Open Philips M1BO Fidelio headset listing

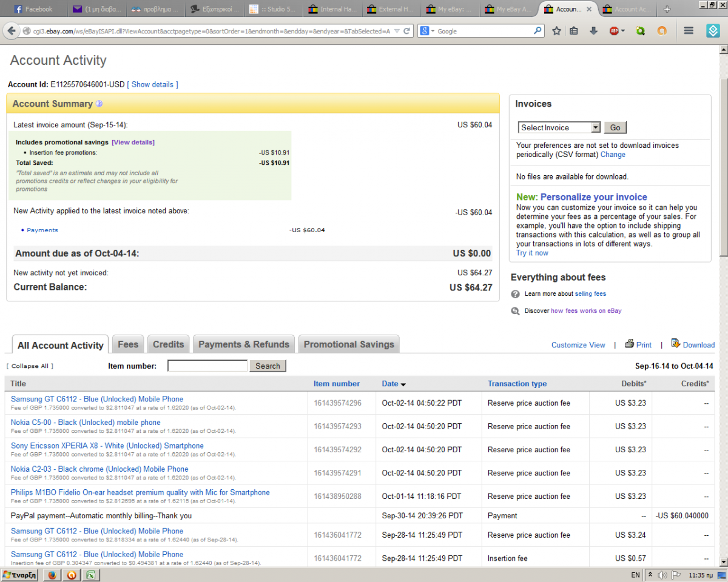pos(140,492)
